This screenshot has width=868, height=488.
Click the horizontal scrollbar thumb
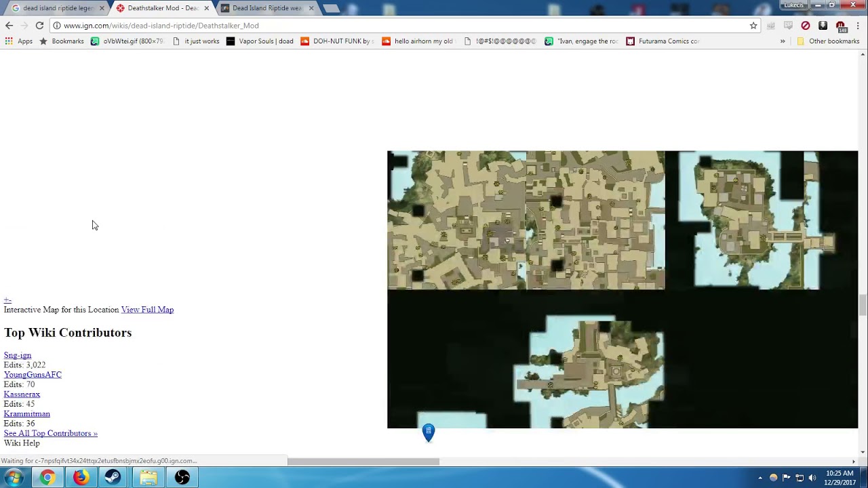coord(363,462)
